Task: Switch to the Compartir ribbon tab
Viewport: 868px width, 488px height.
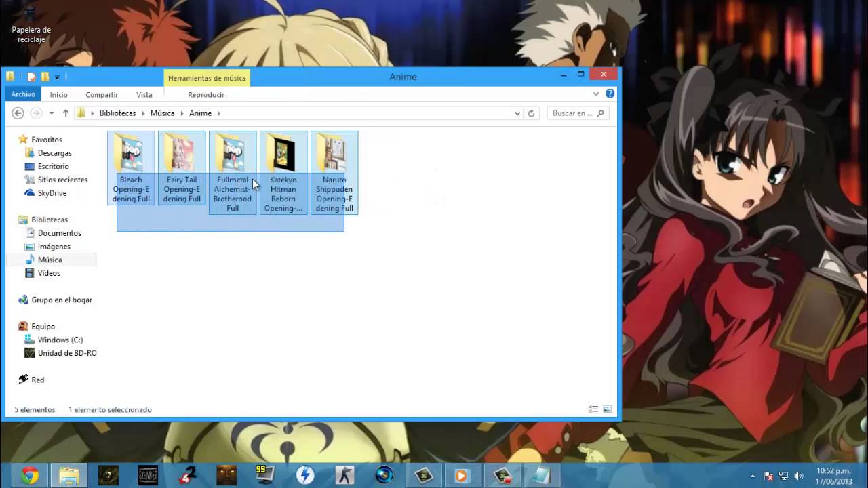Action: pos(102,95)
